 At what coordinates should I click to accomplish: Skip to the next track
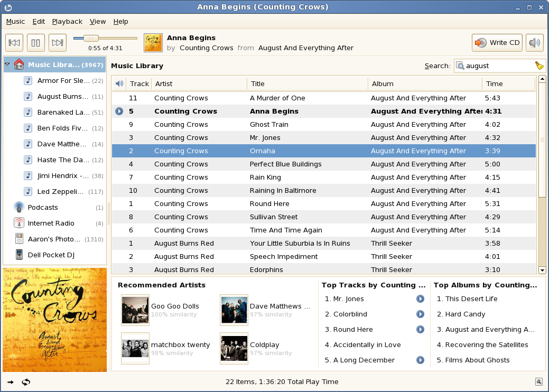(x=57, y=43)
